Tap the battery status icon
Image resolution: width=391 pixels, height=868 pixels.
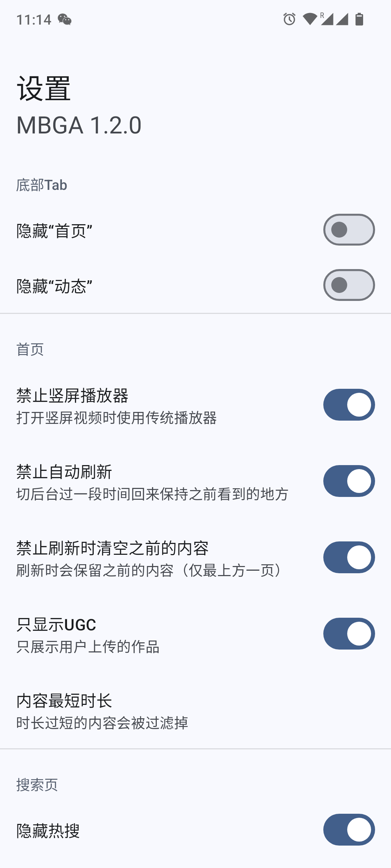coord(359,19)
